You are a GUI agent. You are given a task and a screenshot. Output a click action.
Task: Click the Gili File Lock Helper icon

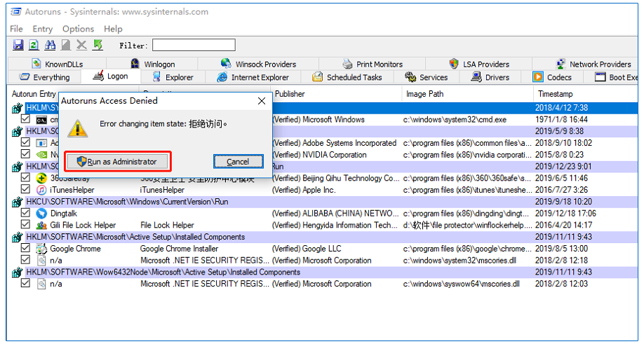tap(41, 225)
